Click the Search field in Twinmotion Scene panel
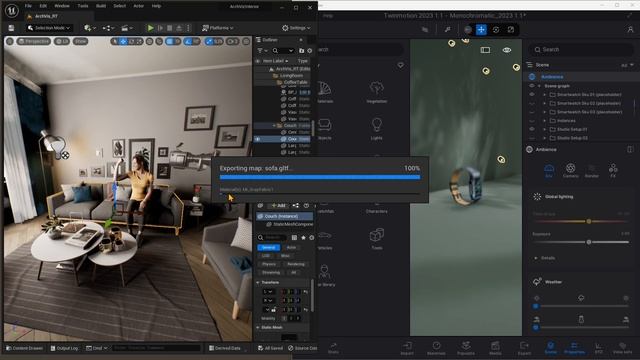Viewport: 640px width, 360px height. tap(582, 49)
